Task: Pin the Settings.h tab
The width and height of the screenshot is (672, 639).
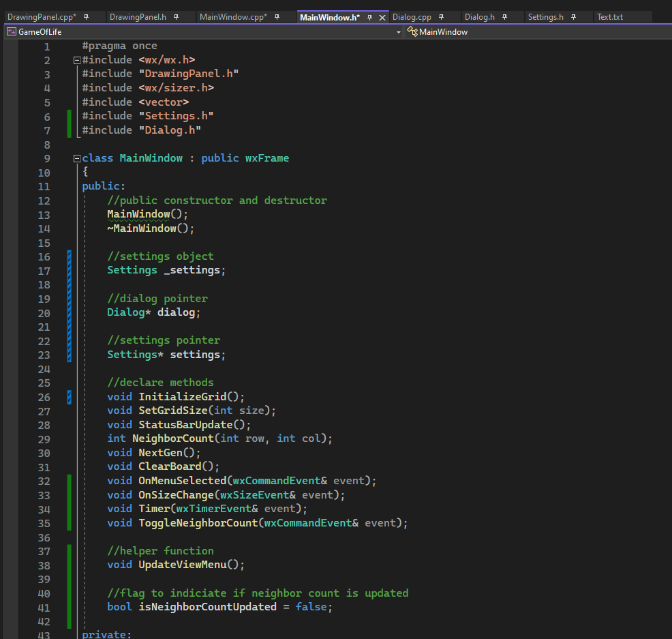Action: 573,17
